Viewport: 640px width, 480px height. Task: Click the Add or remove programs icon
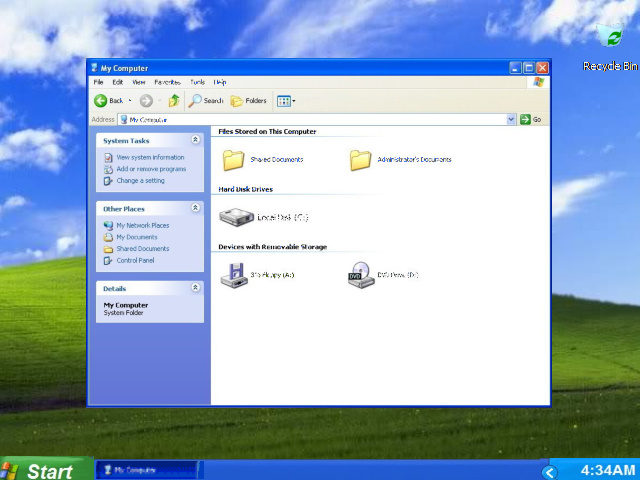[108, 169]
